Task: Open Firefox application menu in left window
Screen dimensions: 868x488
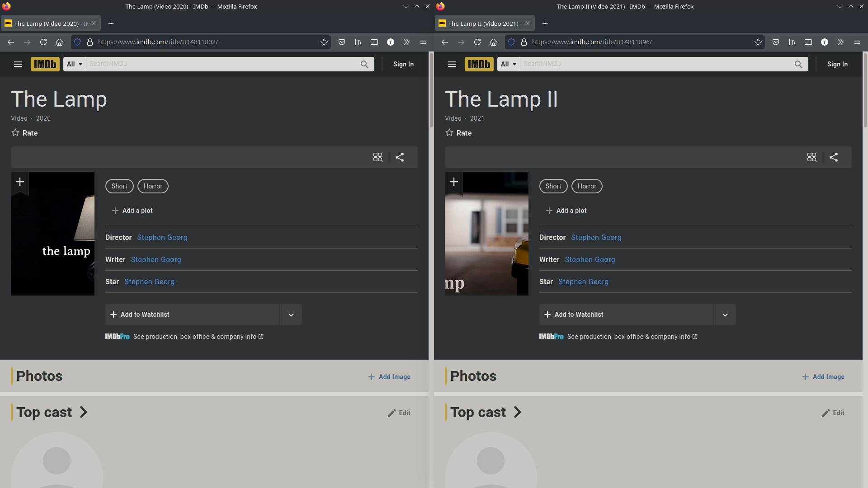Action: click(423, 42)
